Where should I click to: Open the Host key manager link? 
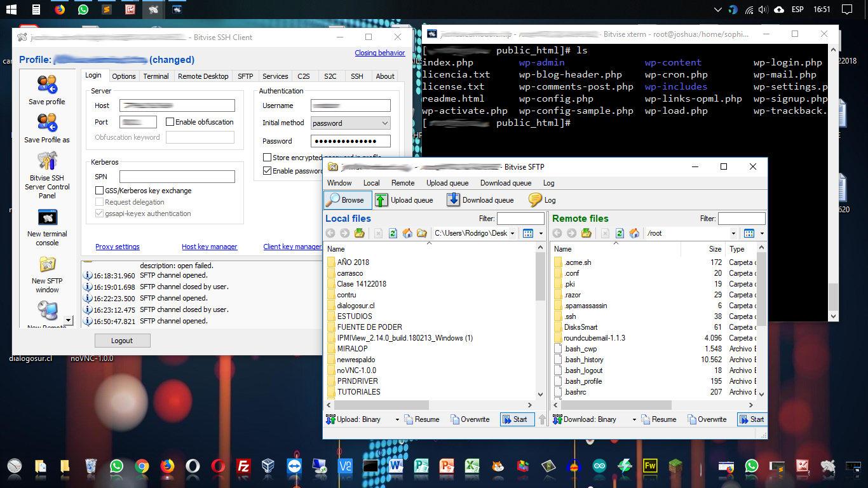pos(210,247)
